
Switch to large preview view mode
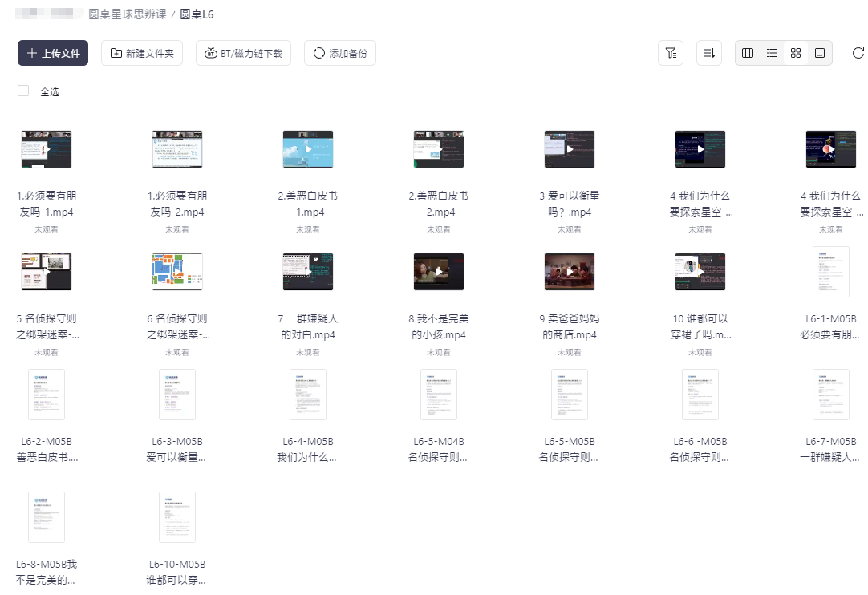[x=820, y=53]
